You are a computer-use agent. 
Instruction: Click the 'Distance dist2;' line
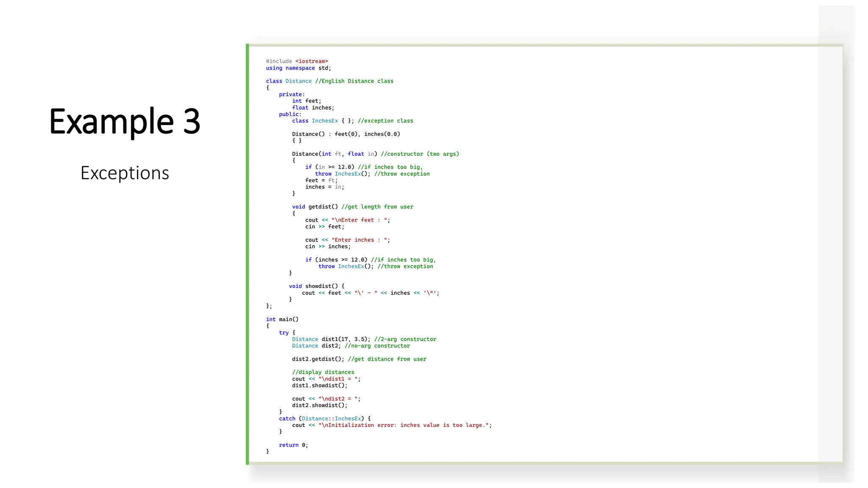(351, 346)
